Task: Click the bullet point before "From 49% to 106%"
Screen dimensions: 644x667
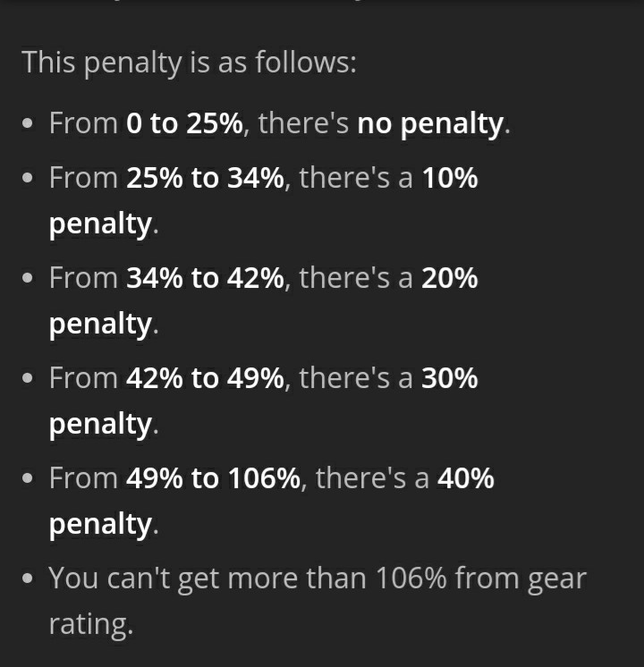Action: [30, 481]
